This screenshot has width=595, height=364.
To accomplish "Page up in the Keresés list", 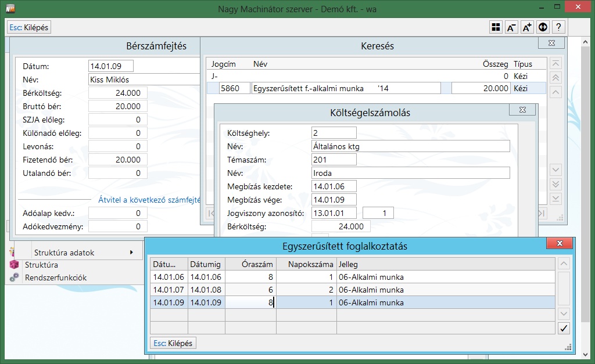I will coord(556,78).
